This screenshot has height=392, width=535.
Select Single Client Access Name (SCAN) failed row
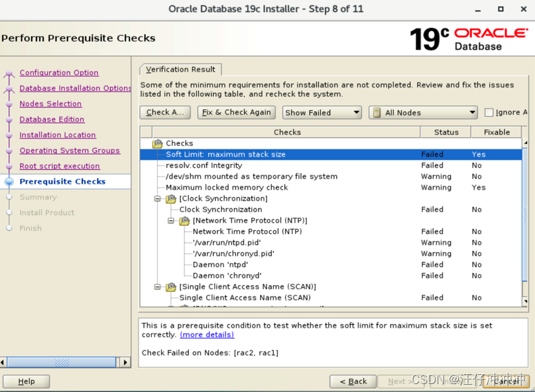click(331, 298)
